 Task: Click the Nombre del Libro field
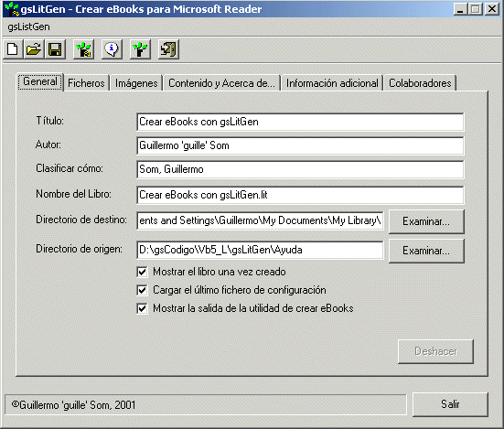tap(300, 195)
